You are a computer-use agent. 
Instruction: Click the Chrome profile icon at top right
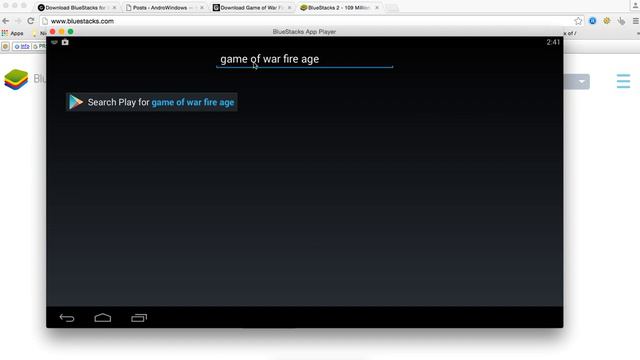(635, 4)
